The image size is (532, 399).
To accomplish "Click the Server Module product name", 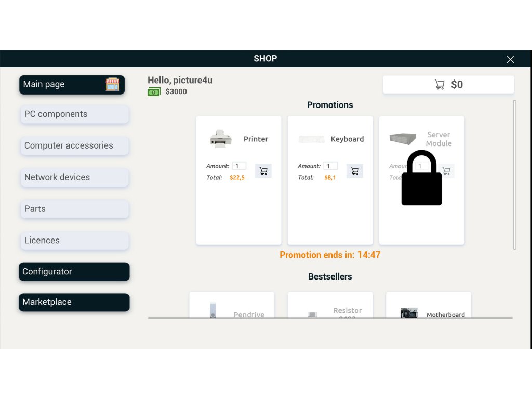I will click(438, 139).
